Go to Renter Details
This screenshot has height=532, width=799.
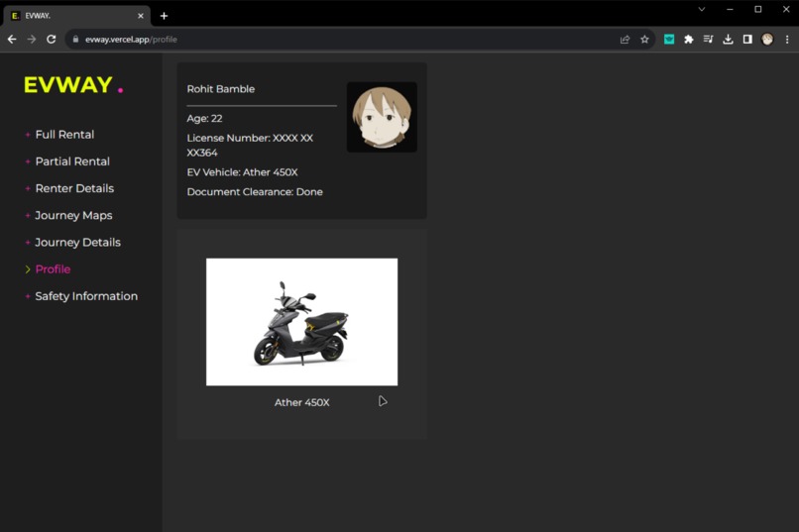click(74, 188)
